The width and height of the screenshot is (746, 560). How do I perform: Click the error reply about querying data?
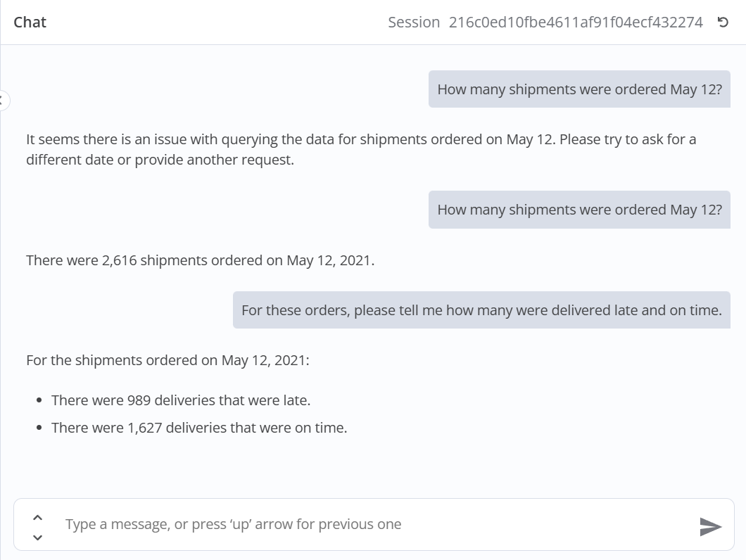point(361,139)
